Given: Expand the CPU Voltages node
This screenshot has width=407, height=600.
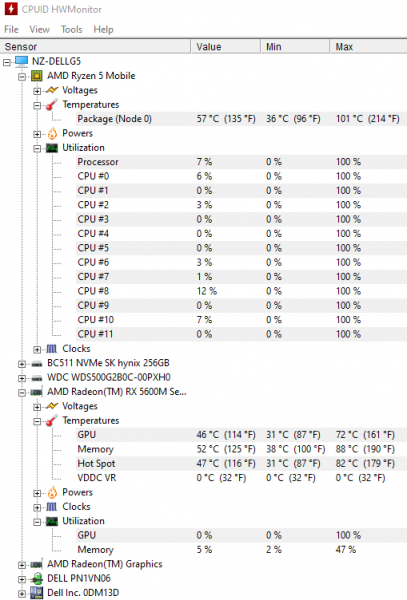Looking at the screenshot, I should tap(37, 91).
